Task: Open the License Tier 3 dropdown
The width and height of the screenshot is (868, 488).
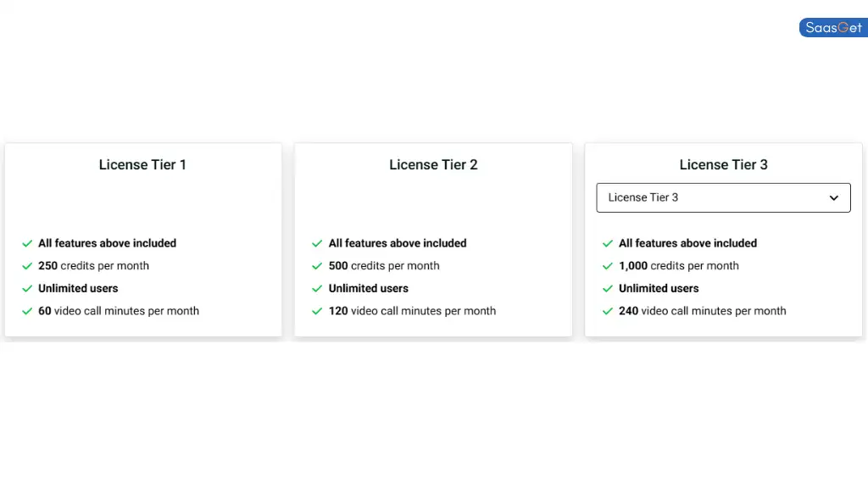Action: tap(723, 197)
